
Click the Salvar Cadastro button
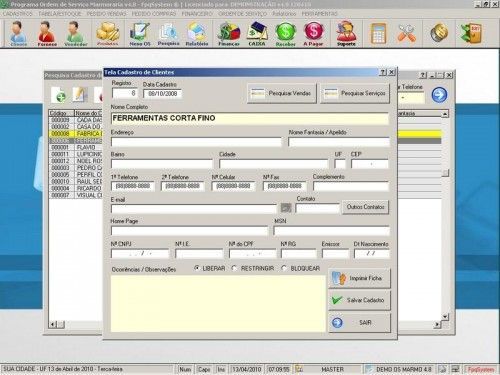coord(359,300)
